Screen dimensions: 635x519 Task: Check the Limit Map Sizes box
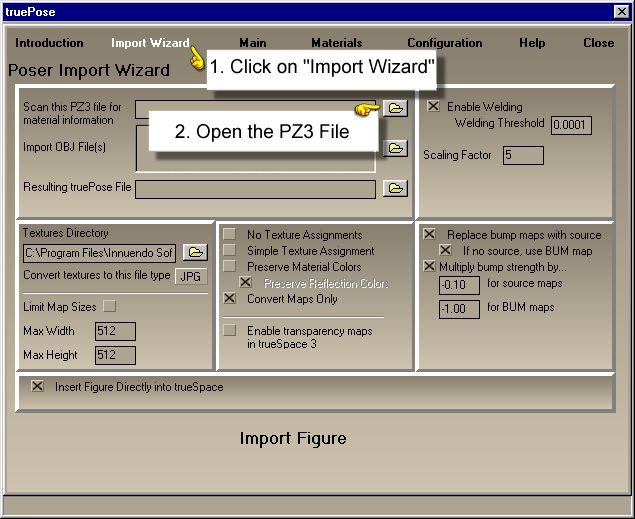tap(110, 306)
